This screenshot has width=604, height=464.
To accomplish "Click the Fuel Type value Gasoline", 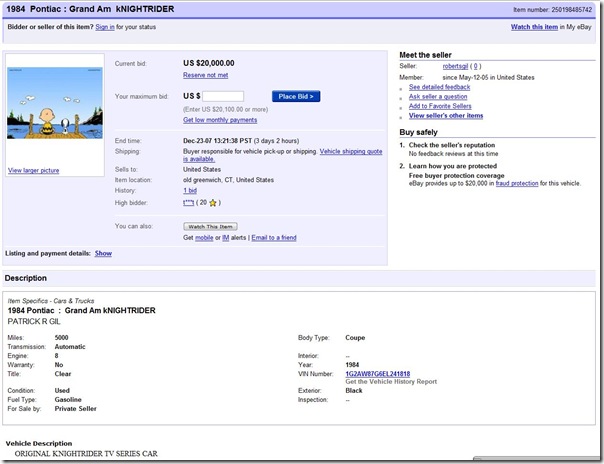I will [x=68, y=400].
